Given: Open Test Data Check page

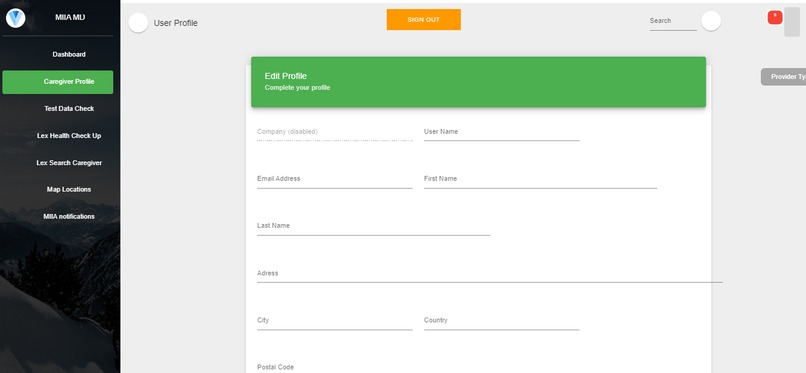Looking at the screenshot, I should [69, 109].
